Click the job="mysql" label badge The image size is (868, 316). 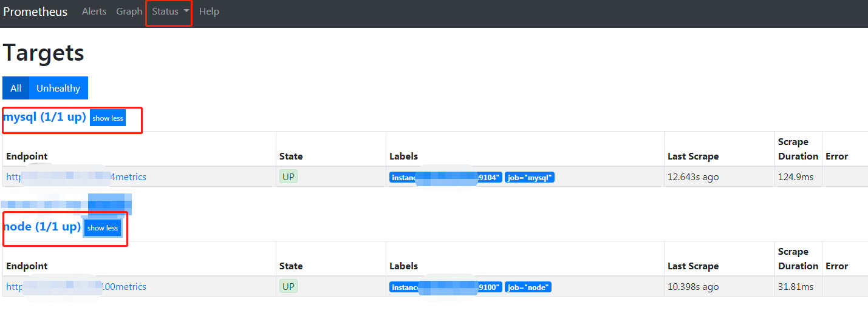[530, 178]
